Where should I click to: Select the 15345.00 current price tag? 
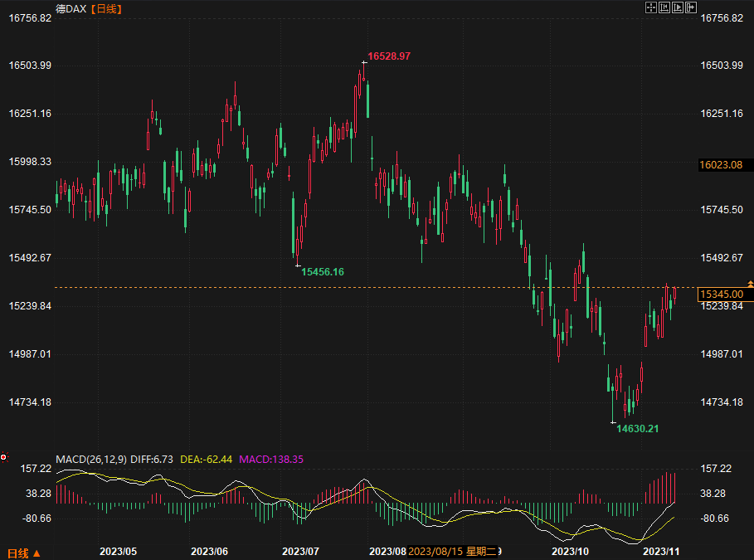[721, 295]
